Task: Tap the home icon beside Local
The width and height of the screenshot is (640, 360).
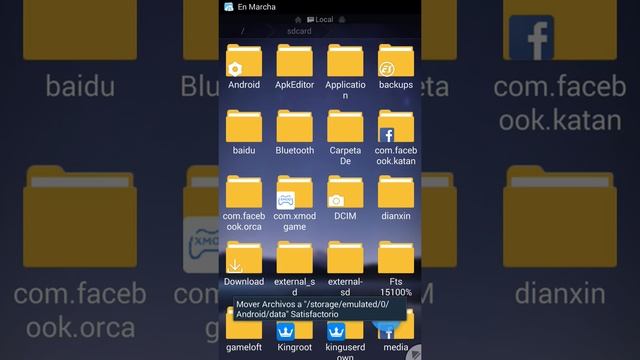Action: pos(298,20)
